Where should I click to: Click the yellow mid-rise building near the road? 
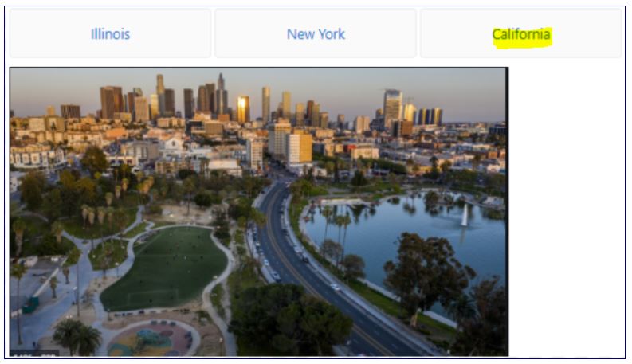(299, 148)
